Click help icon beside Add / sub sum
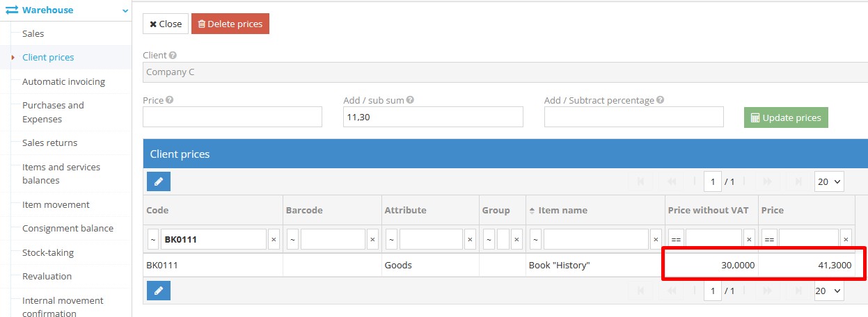Screen dimensions: 868x317 (410, 100)
